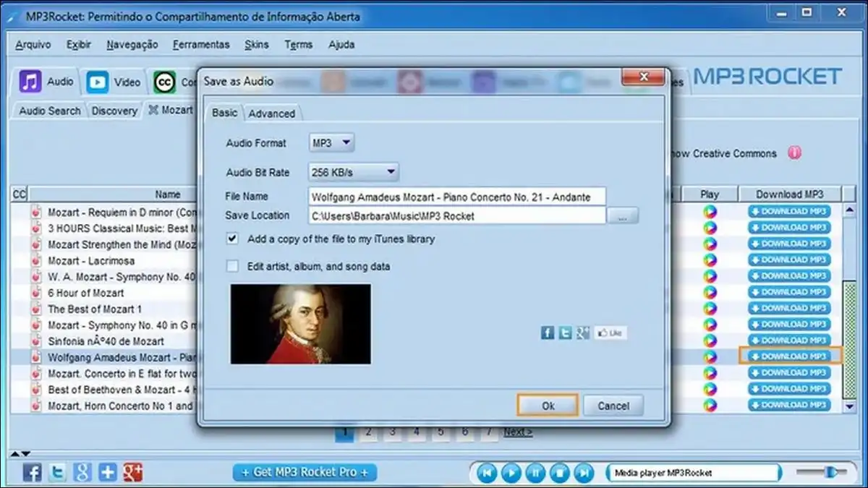Browse save location with the ... button
This screenshot has width=868, height=488.
pos(624,215)
